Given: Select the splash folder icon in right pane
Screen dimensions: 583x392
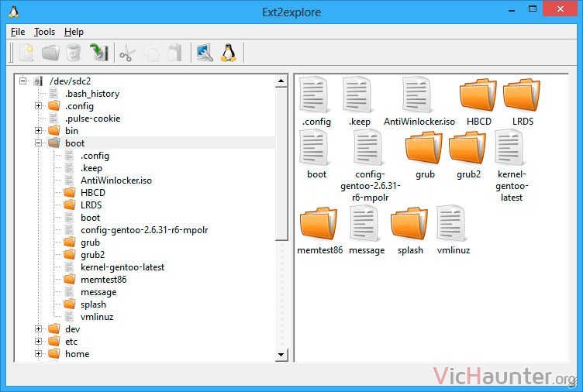Looking at the screenshot, I should [409, 223].
